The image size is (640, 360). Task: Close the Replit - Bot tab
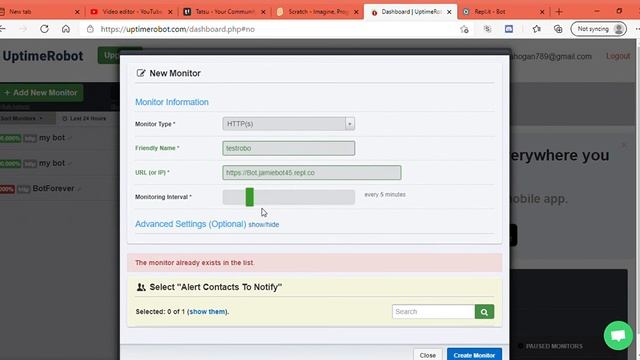pyautogui.click(x=542, y=12)
